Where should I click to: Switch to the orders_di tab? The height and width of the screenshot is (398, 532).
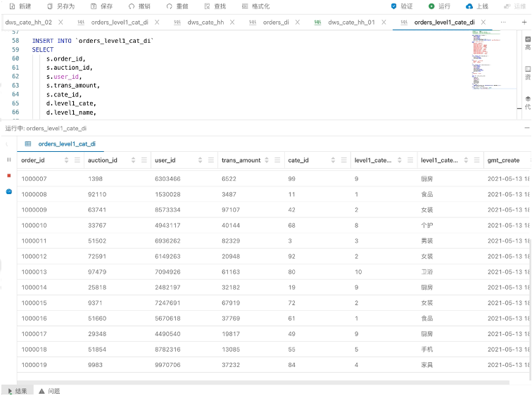coord(276,22)
